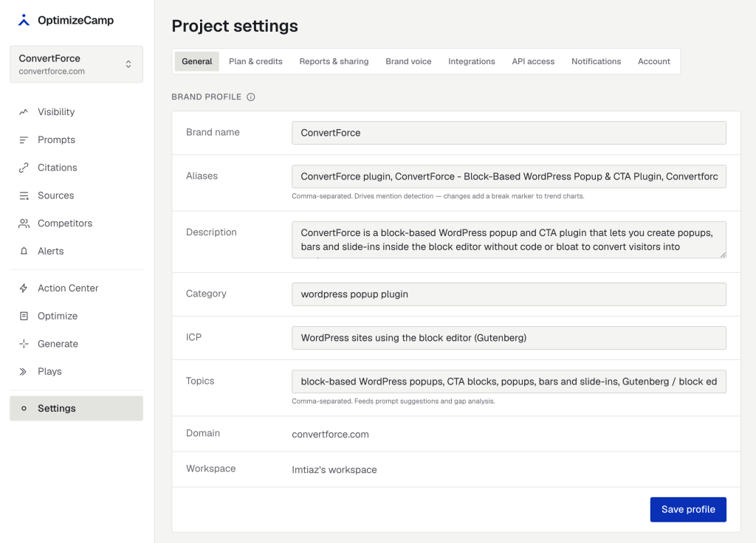Open the Citations page
This screenshot has width=756, height=543.
click(76, 167)
